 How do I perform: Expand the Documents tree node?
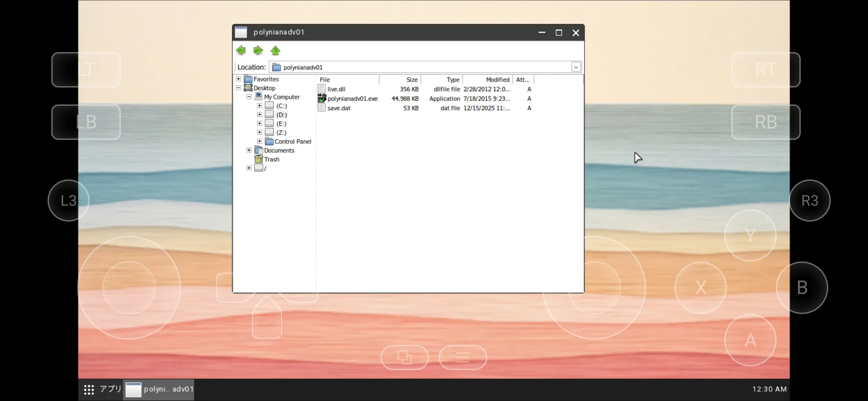[x=249, y=150]
